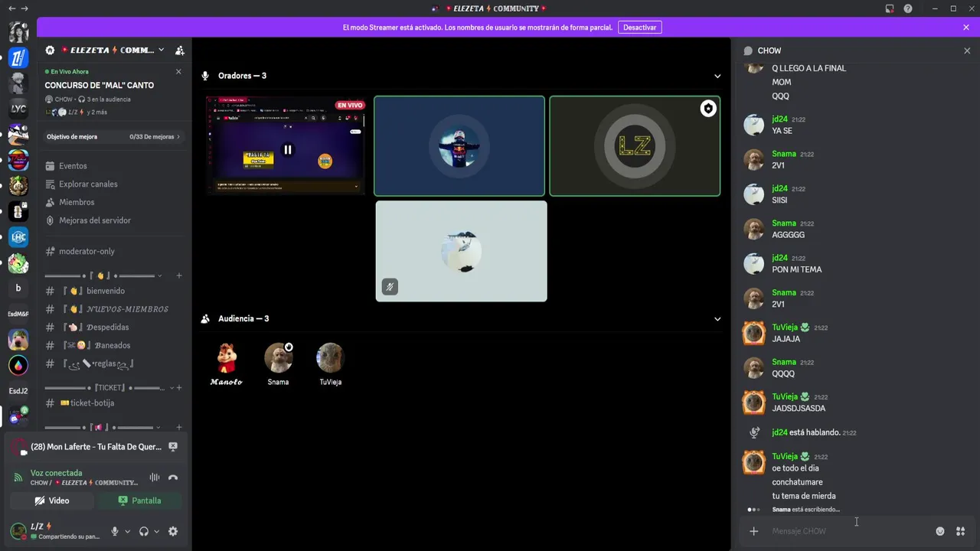This screenshot has height=551, width=980.
Task: Go back with the title bar arrow
Action: click(x=11, y=8)
